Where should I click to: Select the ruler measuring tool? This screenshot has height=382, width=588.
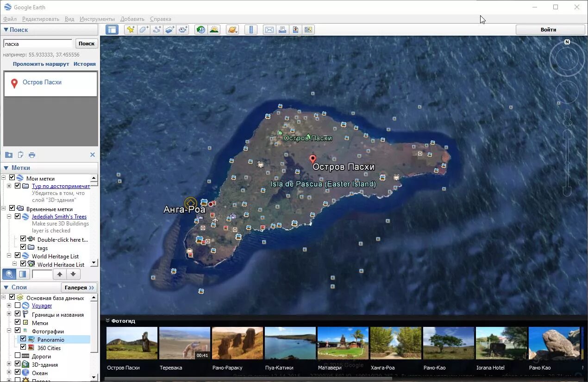pos(251,30)
